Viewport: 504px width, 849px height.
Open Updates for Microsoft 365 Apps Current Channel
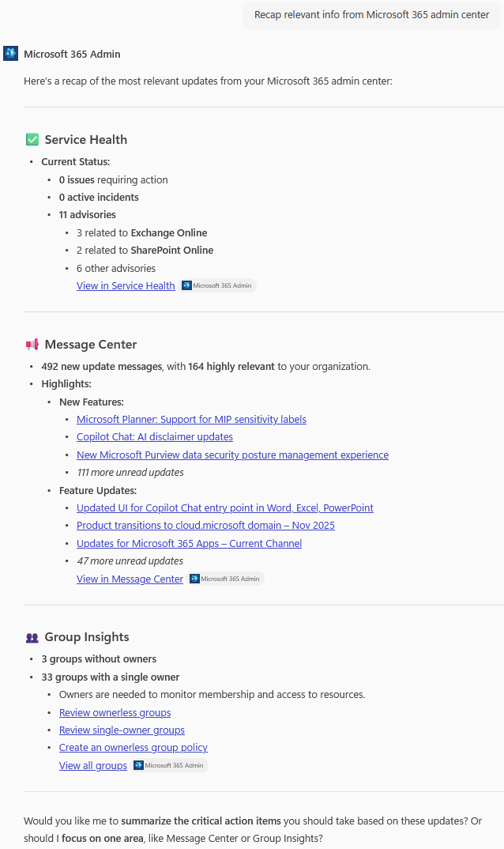click(x=189, y=543)
